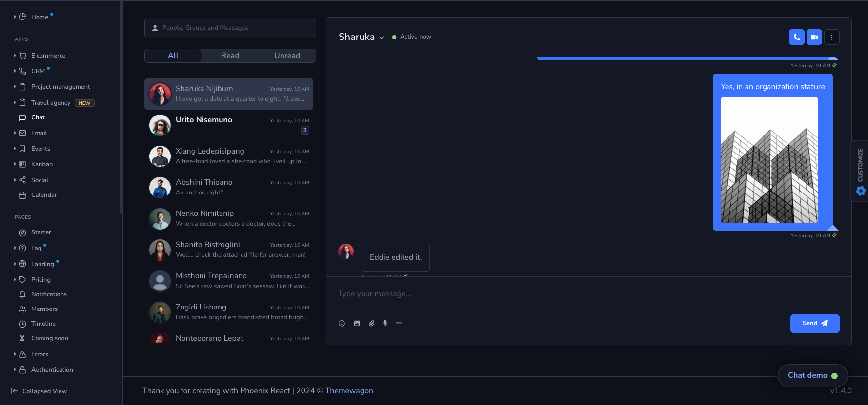Screen dimensions: 868x405
Task: Click the Social share icon
Action: (22, 180)
